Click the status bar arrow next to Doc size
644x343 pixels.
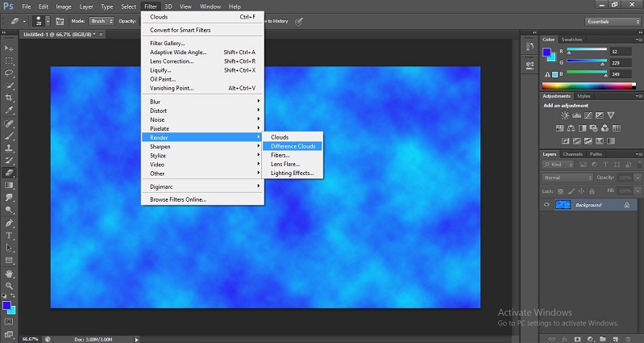pos(137,339)
